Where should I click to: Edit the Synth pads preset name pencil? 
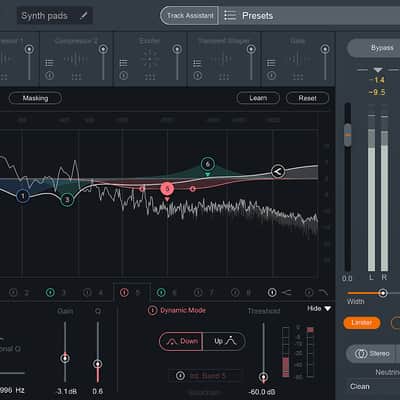point(84,15)
